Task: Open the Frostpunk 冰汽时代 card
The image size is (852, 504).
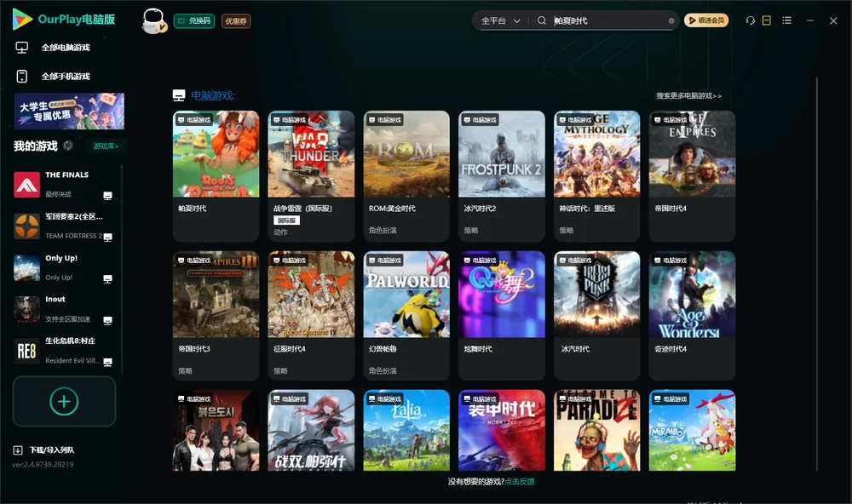Action: [x=596, y=316]
